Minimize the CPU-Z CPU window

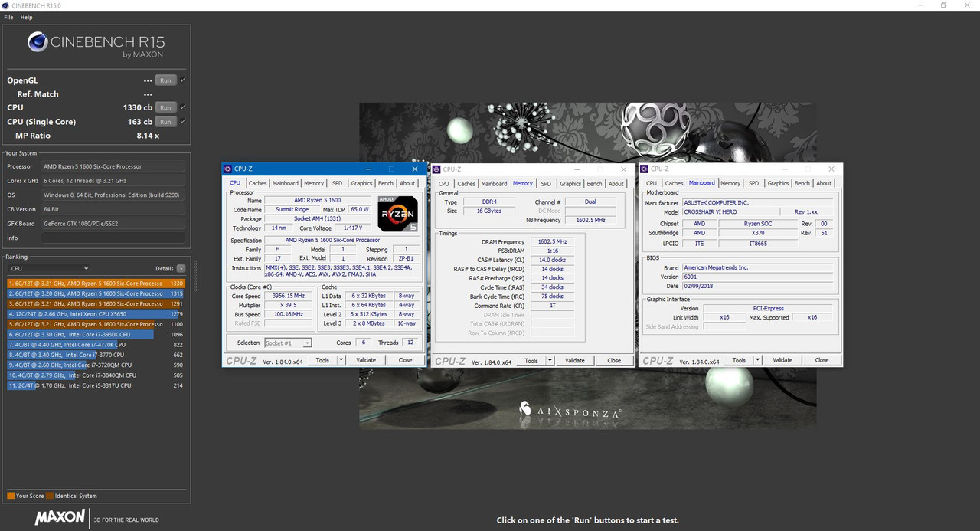(x=368, y=169)
